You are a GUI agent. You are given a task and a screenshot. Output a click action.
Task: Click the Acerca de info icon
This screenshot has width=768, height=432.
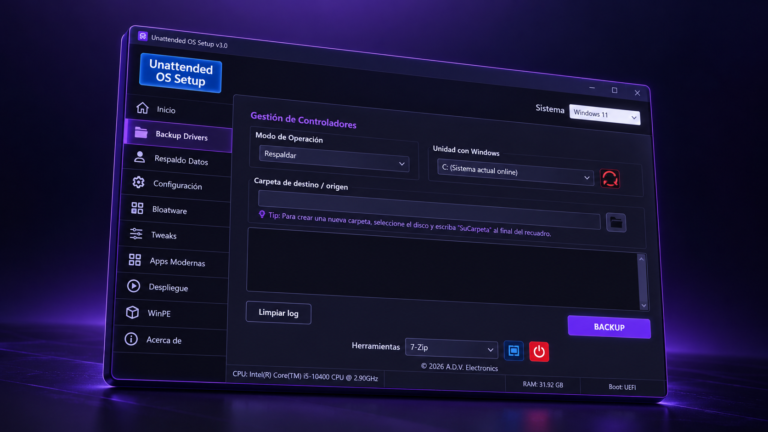[x=131, y=338]
